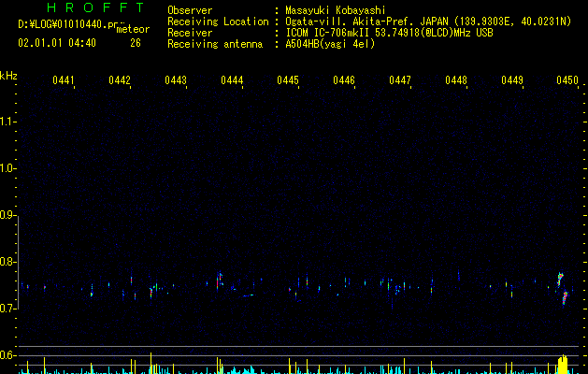
Task: Click the 1.0 kHz frequency label
Action: pyautogui.click(x=7, y=168)
